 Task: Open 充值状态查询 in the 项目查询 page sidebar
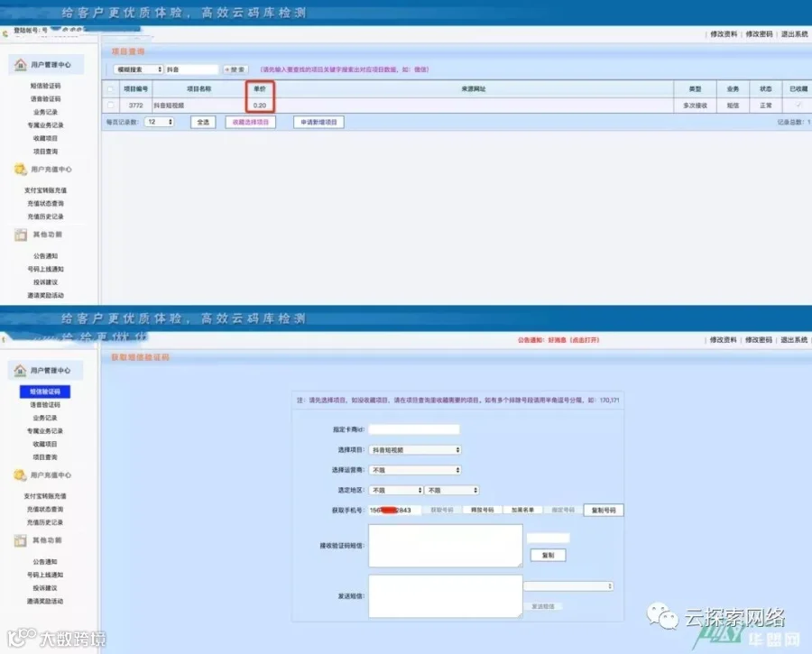[45, 204]
